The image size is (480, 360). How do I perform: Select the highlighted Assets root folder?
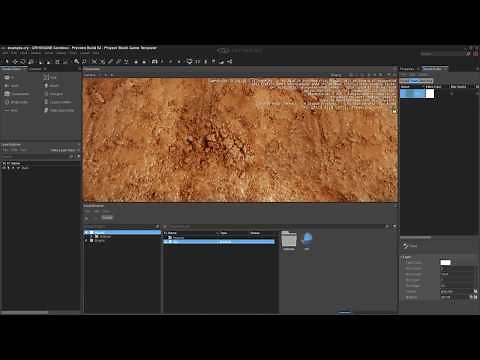coord(122,232)
